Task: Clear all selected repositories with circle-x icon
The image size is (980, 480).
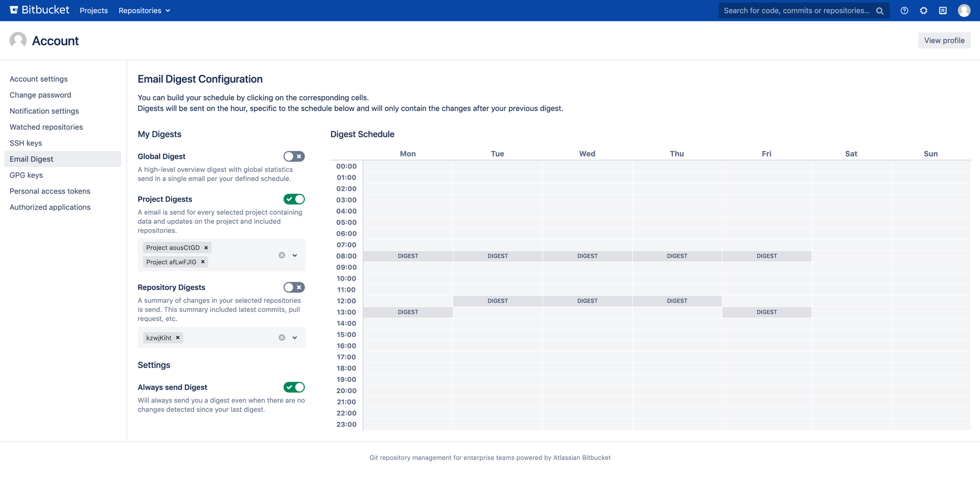Action: [x=282, y=338]
